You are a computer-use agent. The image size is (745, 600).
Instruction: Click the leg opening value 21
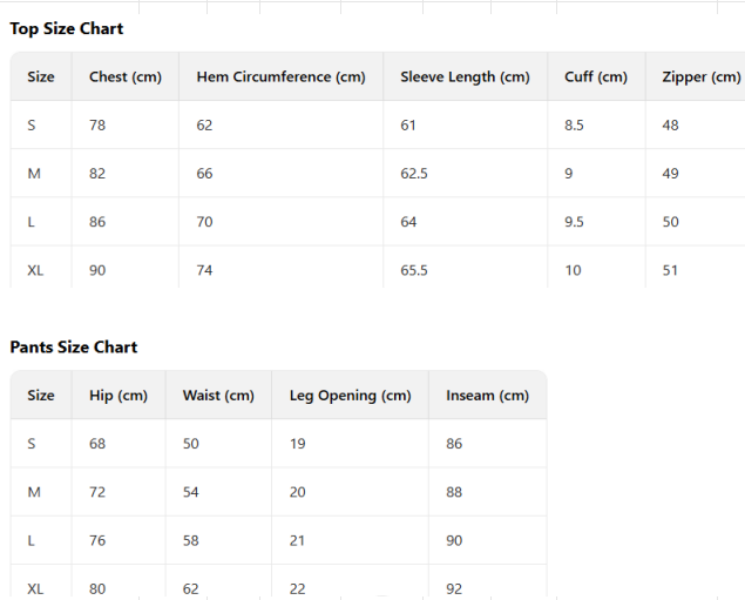(297, 541)
